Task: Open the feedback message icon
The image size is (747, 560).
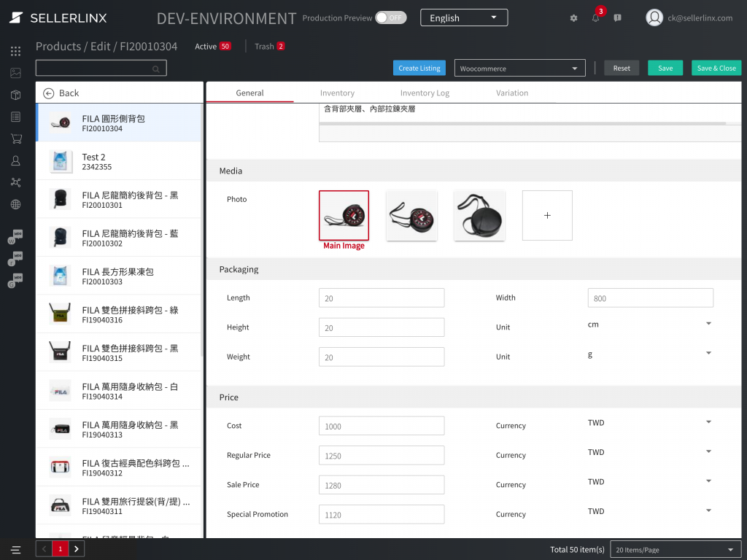Action: pos(617,18)
